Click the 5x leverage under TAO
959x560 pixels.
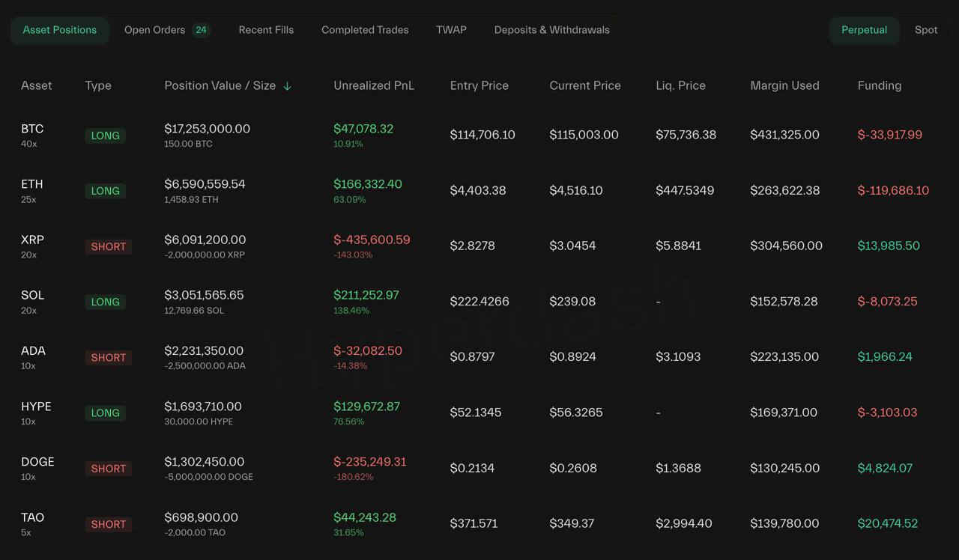(26, 533)
